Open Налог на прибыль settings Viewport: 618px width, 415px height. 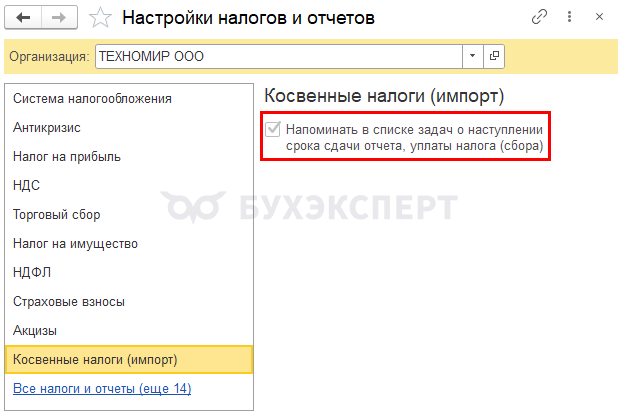67,157
